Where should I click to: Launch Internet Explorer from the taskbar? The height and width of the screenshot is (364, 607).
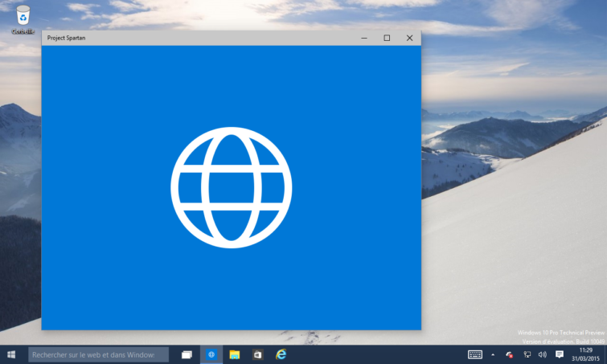(281, 354)
